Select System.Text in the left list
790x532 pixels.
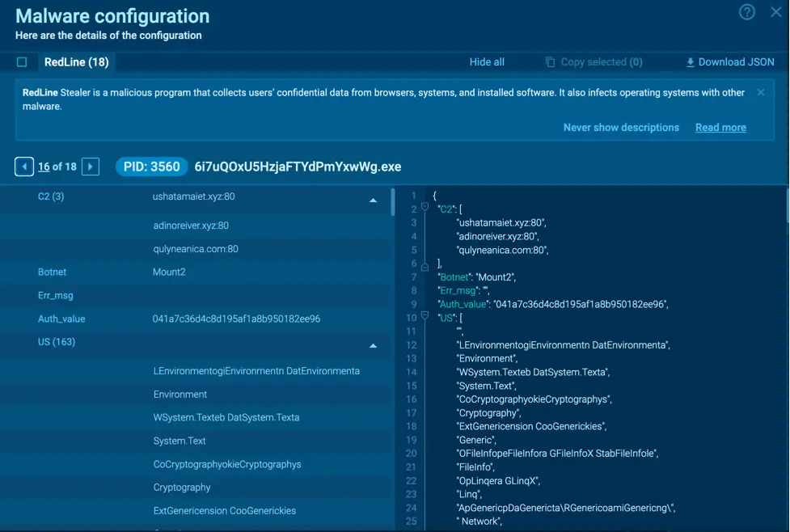180,441
